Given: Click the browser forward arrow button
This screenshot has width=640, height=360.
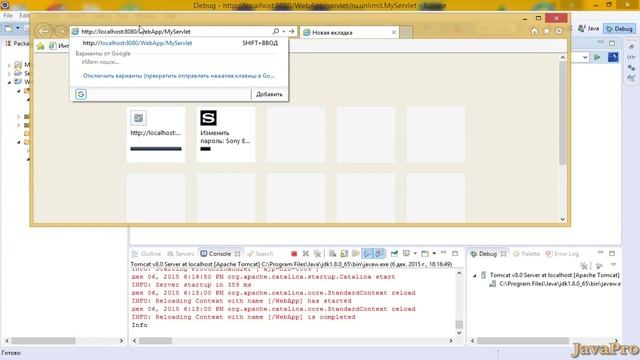Looking at the screenshot, I should [x=60, y=31].
